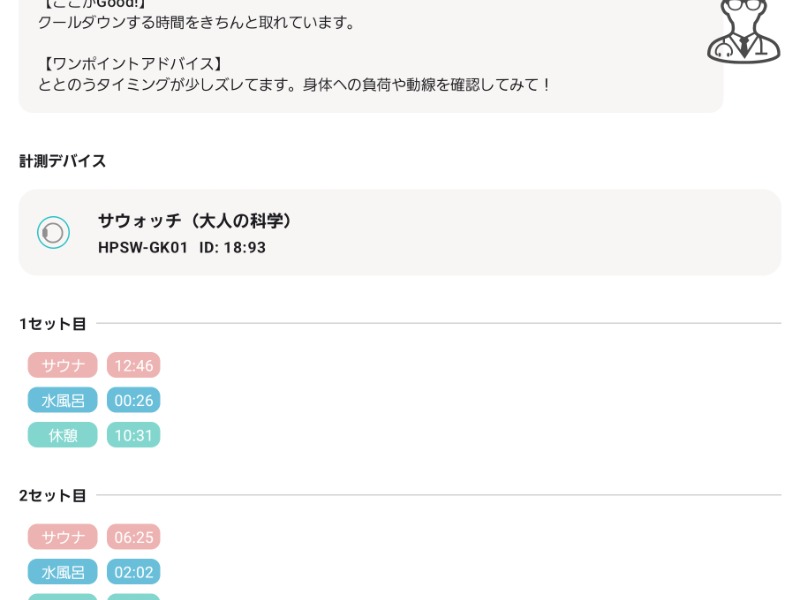Viewport: 800px width, 600px height.
Task: Select the 計測デバイス section heading
Action: (62, 161)
